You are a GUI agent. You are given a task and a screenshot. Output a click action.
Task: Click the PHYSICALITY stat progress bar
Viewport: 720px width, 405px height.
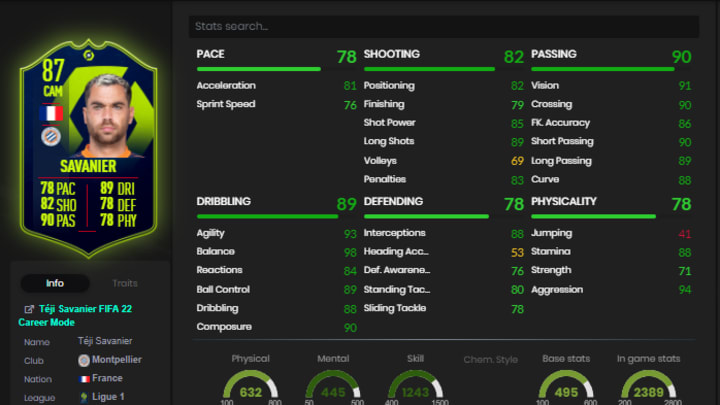coord(611,216)
